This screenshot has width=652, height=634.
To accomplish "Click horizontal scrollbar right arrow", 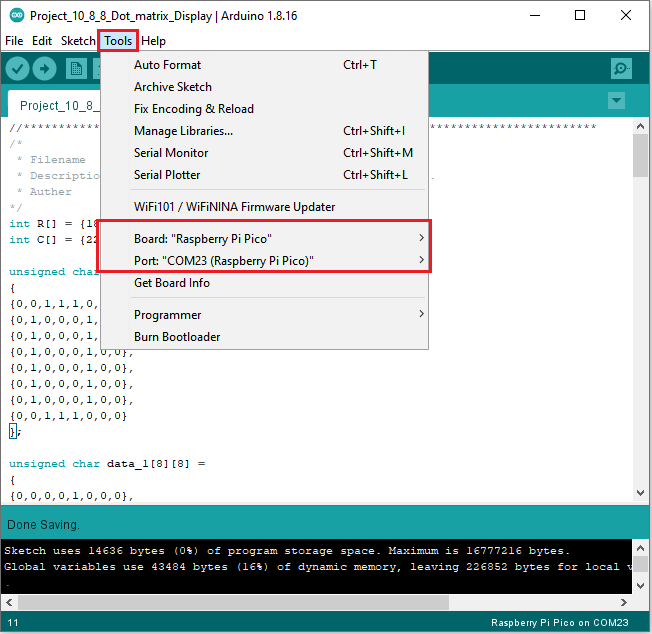I will 624,602.
